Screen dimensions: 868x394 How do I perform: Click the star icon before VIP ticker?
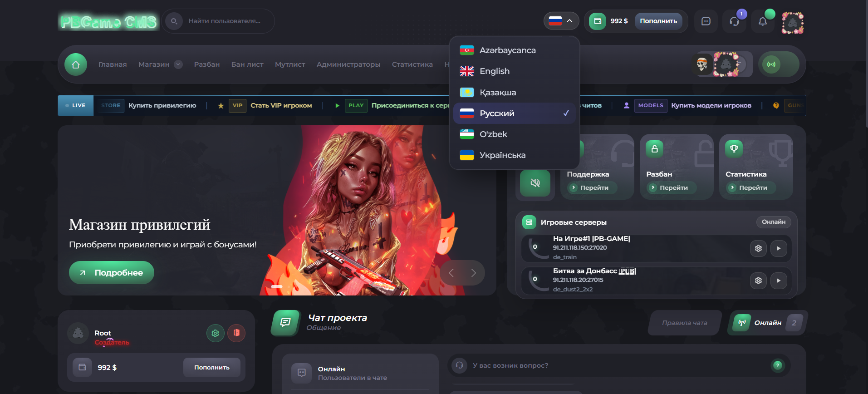221,106
